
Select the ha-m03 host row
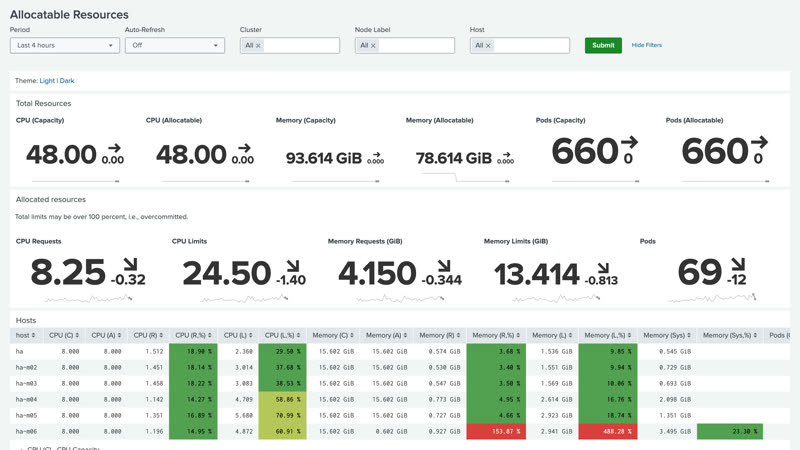pos(399,383)
